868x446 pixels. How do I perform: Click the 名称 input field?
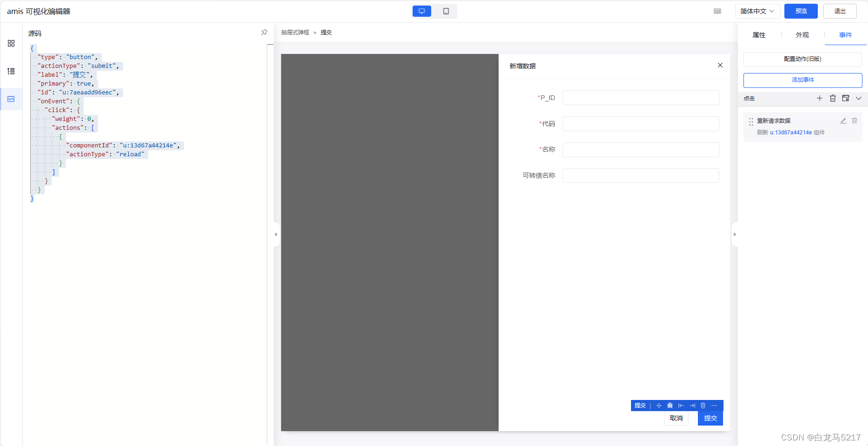(641, 150)
